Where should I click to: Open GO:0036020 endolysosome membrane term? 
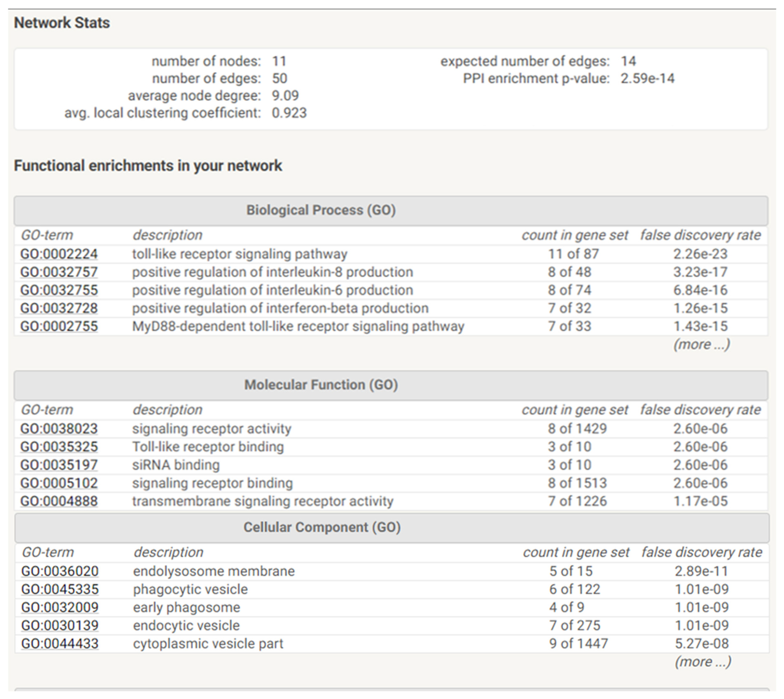click(60, 571)
